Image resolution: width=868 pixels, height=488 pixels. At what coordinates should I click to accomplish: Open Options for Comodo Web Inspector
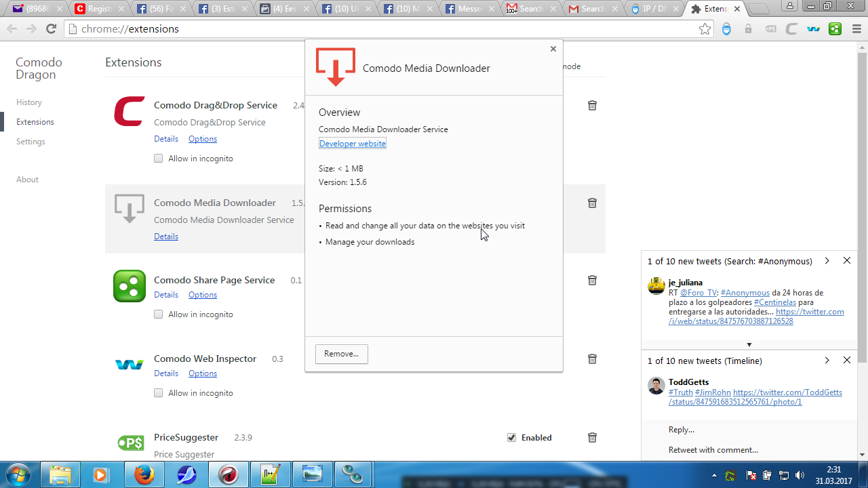[203, 373]
